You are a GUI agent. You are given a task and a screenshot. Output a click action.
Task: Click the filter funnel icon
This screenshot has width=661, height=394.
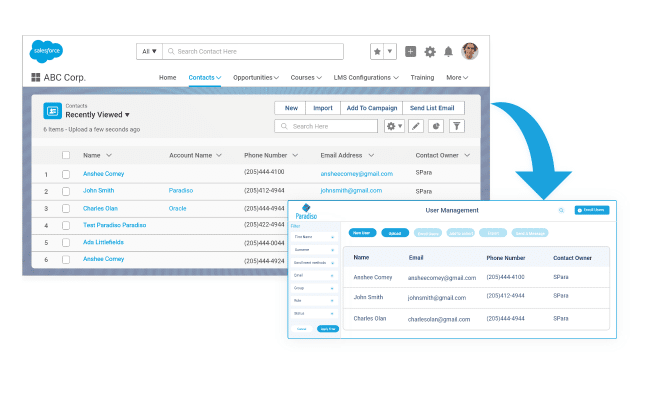click(x=457, y=126)
